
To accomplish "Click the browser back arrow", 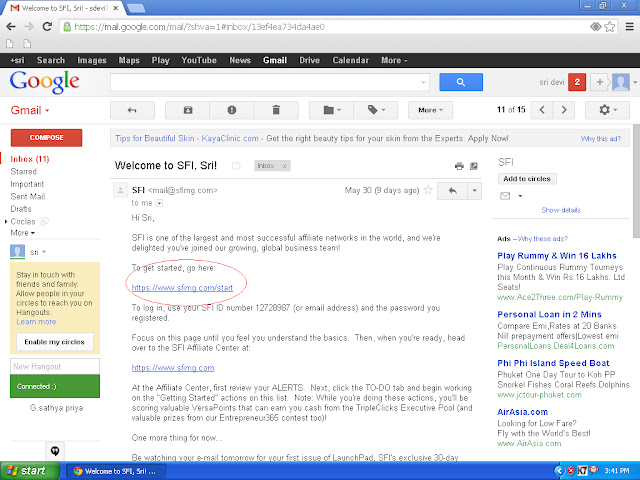I will 11,27.
